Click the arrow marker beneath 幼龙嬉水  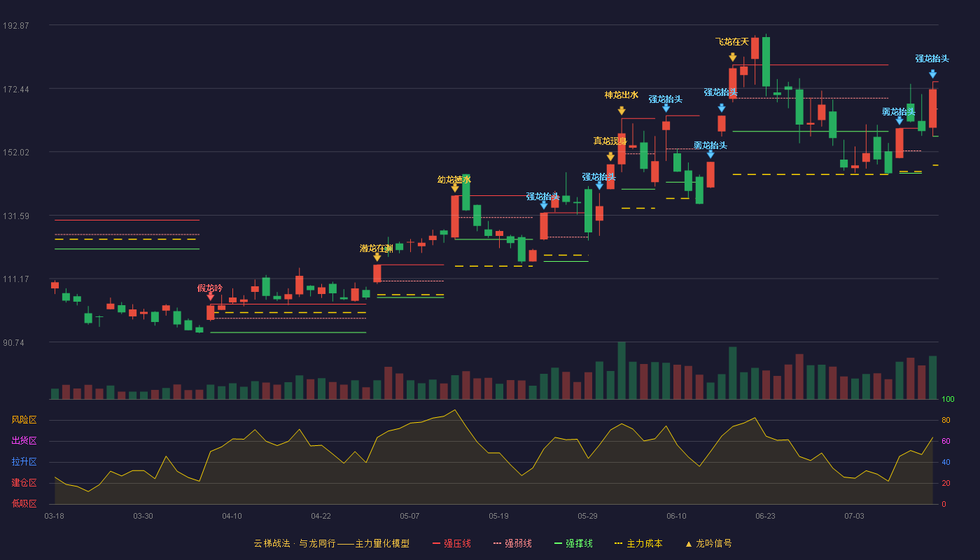[455, 188]
